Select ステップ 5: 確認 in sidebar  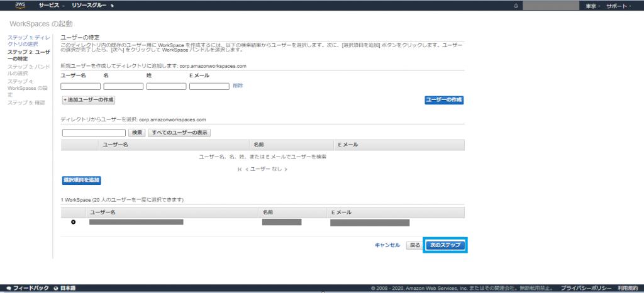pyautogui.click(x=26, y=102)
